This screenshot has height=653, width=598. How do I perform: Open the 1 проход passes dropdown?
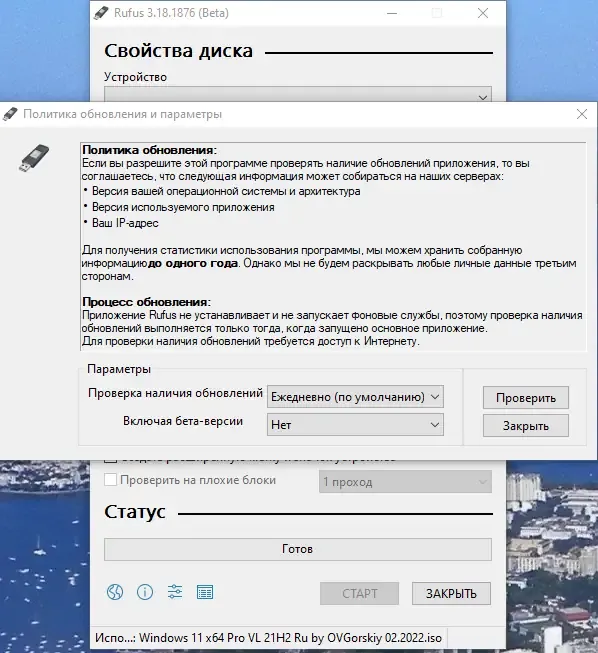pyautogui.click(x=405, y=482)
